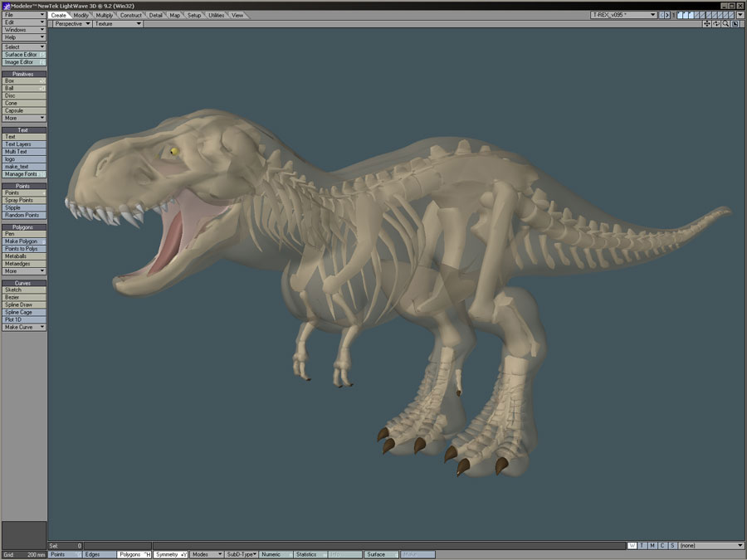747x560 pixels.
Task: Click Make Polygon
Action: pos(24,241)
